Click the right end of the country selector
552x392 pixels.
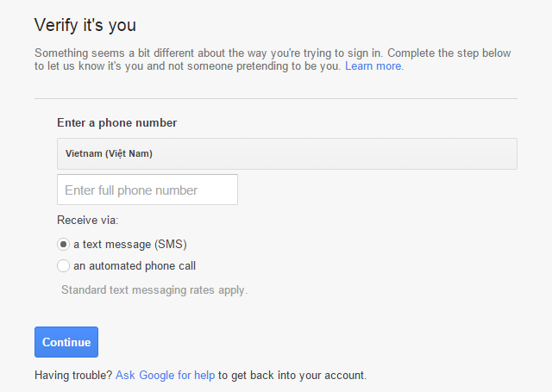click(x=505, y=154)
